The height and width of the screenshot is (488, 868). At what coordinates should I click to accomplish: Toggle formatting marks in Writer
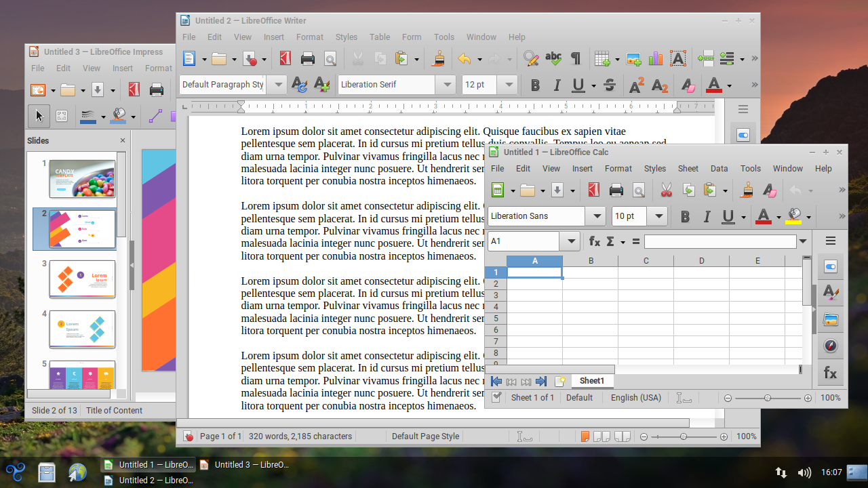(576, 59)
